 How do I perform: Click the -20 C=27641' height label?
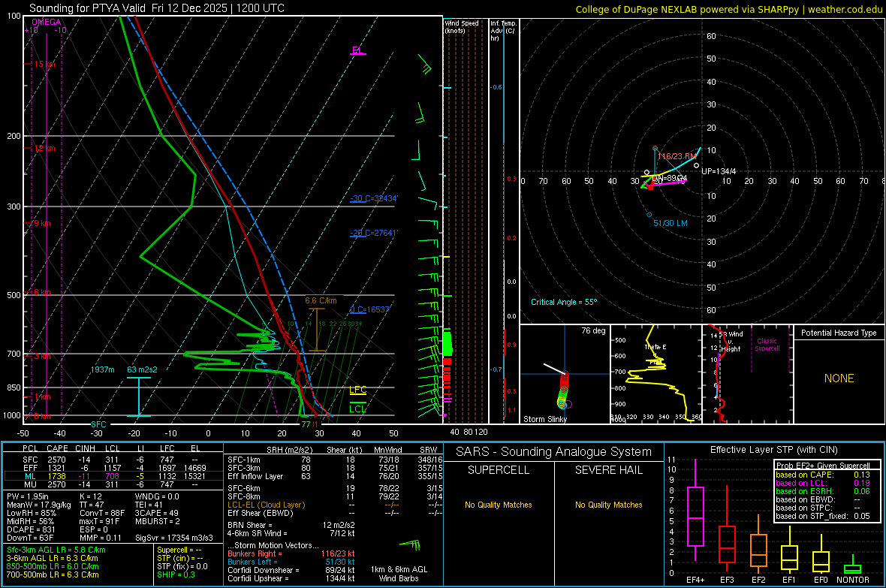click(373, 232)
